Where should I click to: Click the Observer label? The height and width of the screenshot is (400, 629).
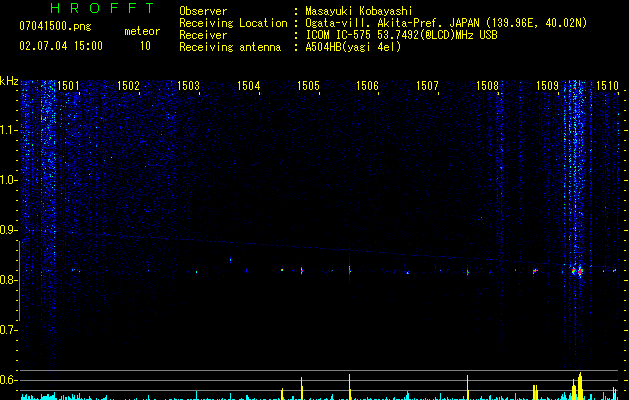click(x=203, y=11)
